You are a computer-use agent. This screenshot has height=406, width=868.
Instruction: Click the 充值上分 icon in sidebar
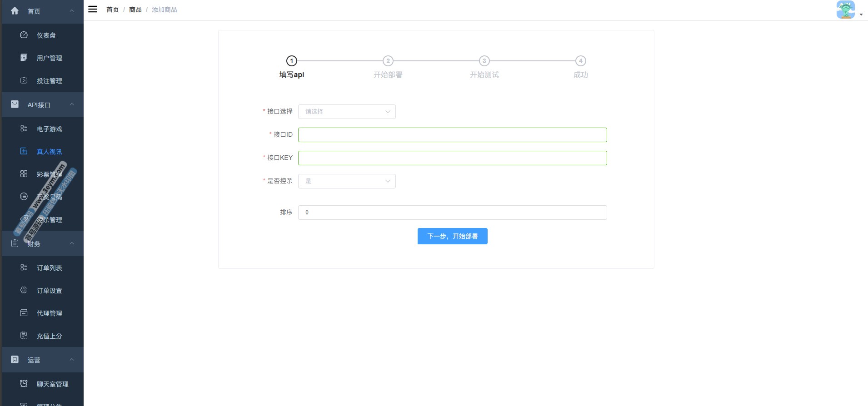pyautogui.click(x=24, y=336)
